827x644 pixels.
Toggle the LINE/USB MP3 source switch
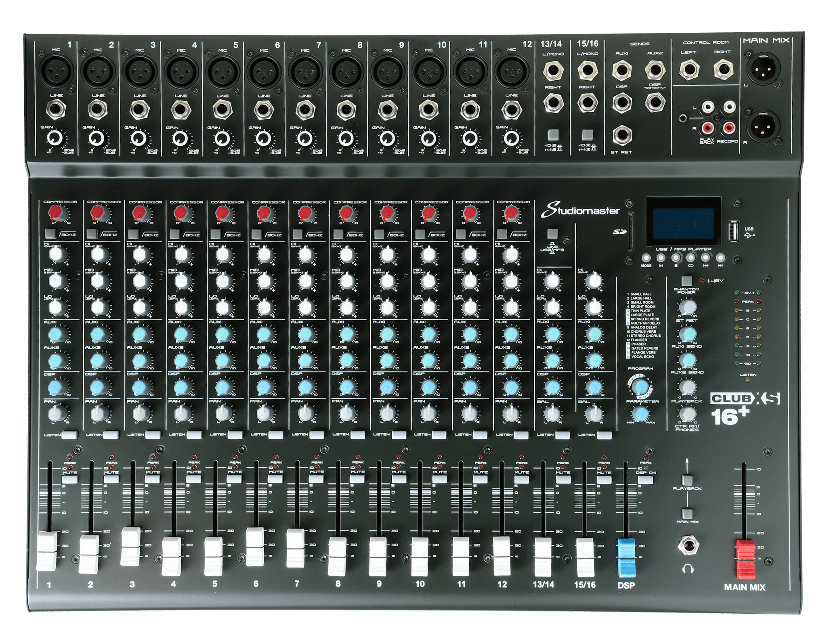[552, 234]
